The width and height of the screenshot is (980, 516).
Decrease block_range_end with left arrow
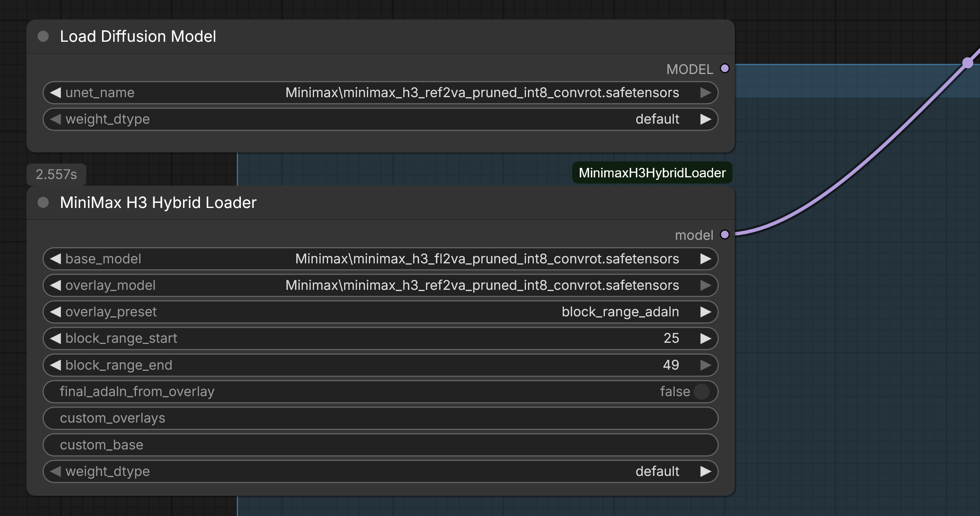point(55,365)
